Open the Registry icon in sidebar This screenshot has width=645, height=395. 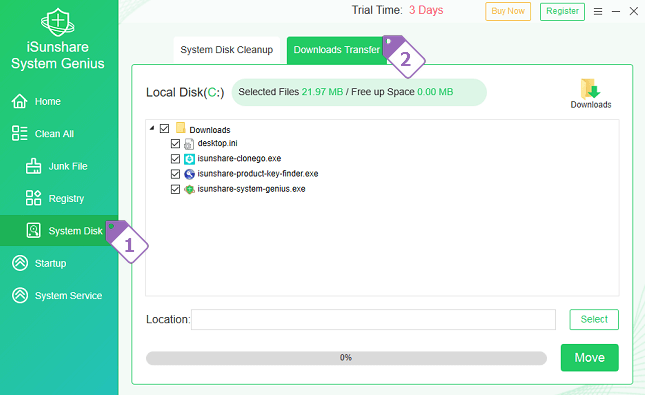click(33, 198)
